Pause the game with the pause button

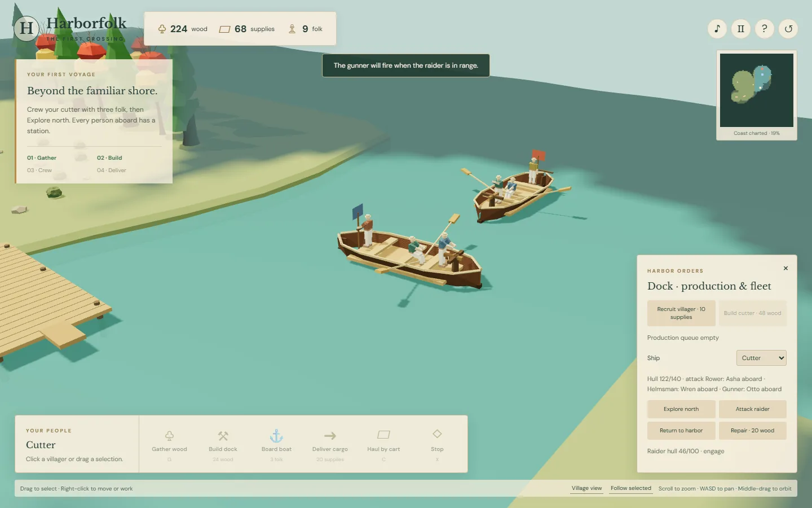pyautogui.click(x=741, y=29)
